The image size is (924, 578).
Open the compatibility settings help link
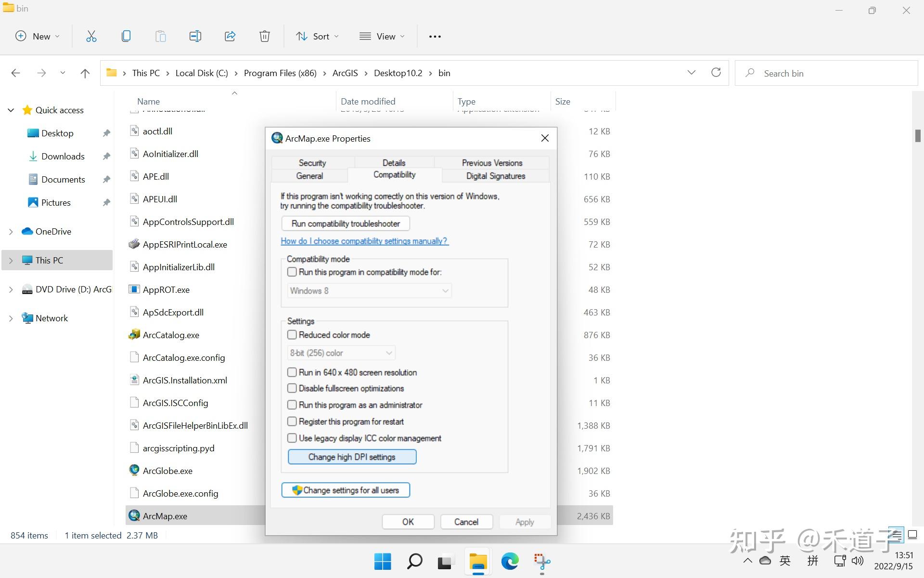(x=364, y=241)
